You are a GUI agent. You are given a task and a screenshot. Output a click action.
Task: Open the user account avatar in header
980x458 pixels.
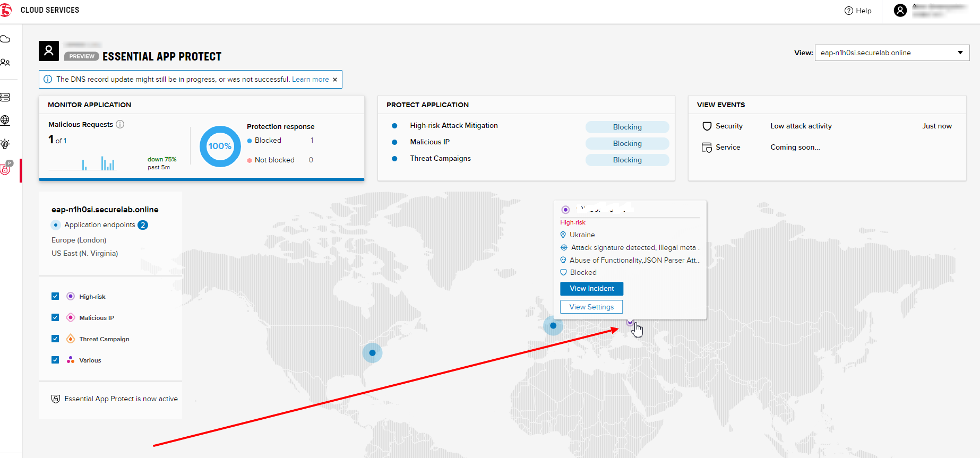point(900,10)
